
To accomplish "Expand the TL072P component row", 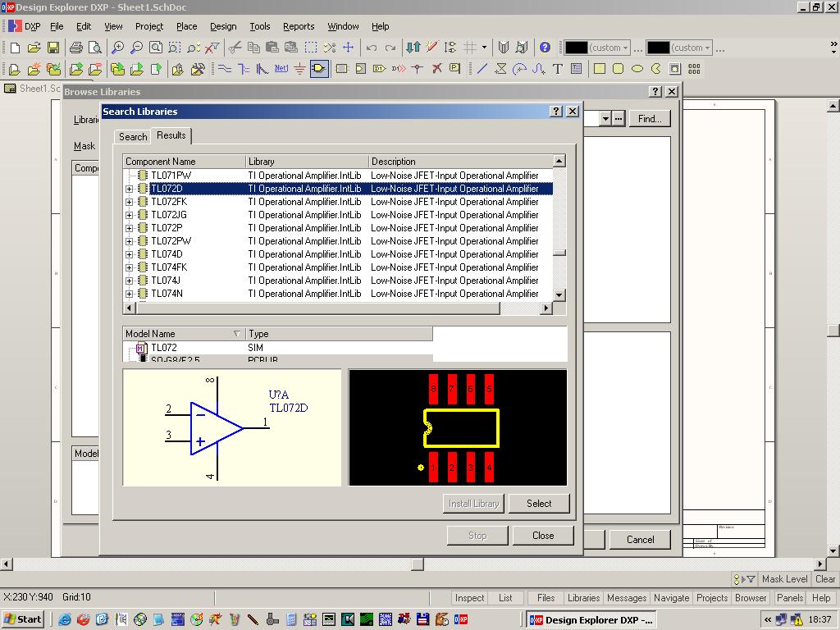I will pos(129,228).
